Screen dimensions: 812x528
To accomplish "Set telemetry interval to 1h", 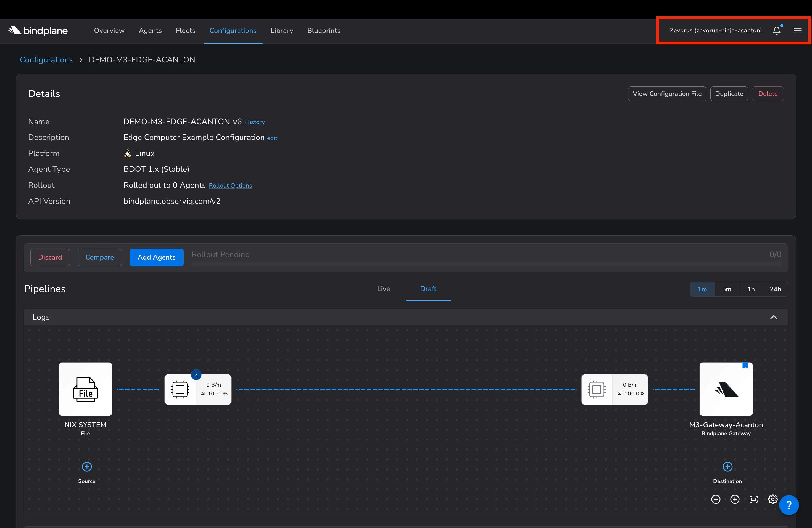I will pos(751,289).
